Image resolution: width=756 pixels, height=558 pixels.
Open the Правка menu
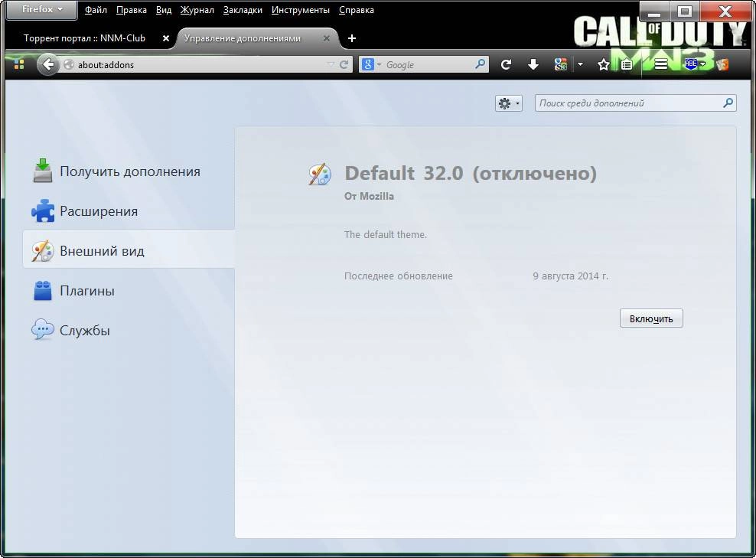pyautogui.click(x=131, y=10)
